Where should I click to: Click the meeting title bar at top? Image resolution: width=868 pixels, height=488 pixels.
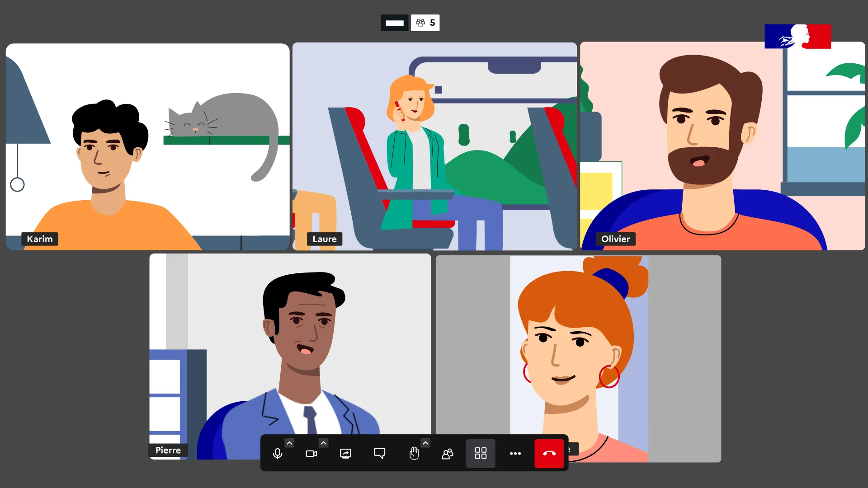click(x=395, y=23)
